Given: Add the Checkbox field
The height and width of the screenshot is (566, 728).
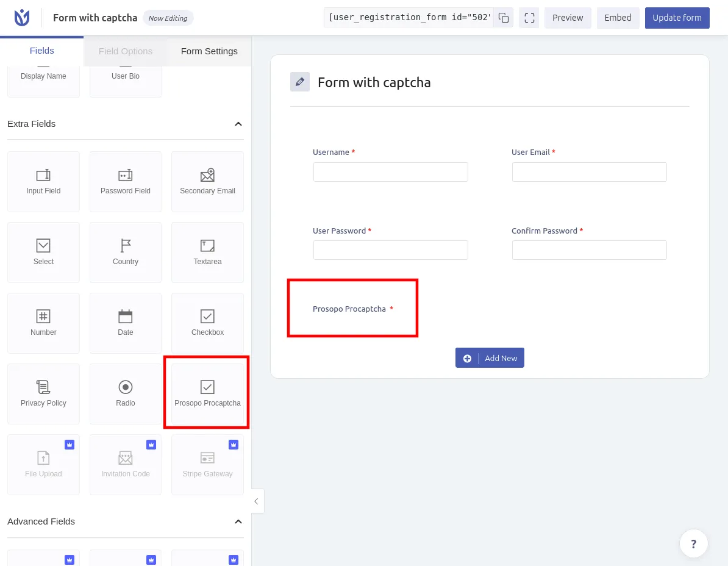Looking at the screenshot, I should 207,323.
